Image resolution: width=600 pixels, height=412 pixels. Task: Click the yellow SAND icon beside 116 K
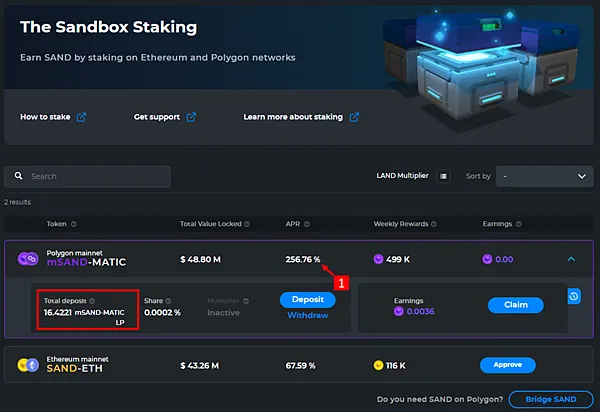click(378, 365)
